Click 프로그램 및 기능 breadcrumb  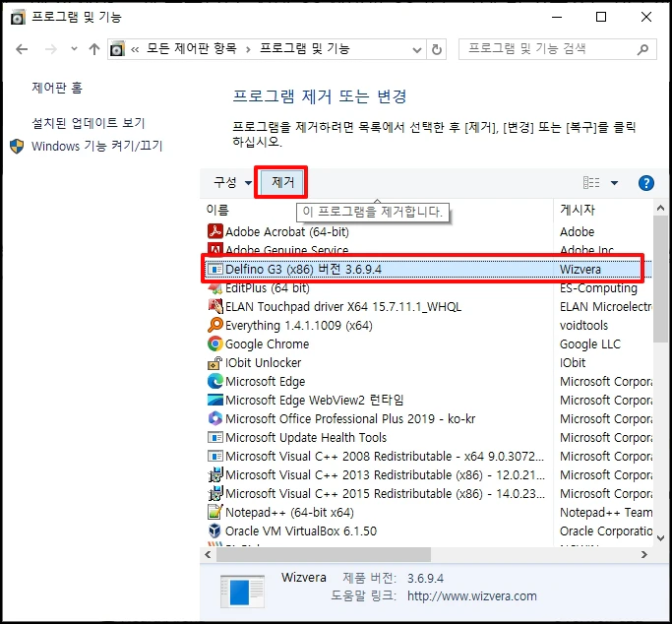pos(305,48)
